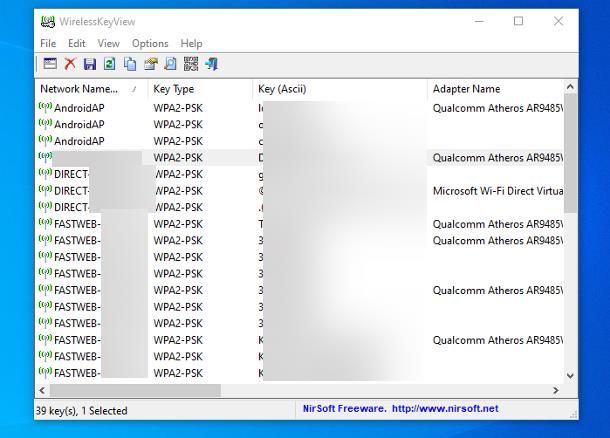Click the vertical scrollbar thumb
610x438 pixels.
tap(570, 153)
